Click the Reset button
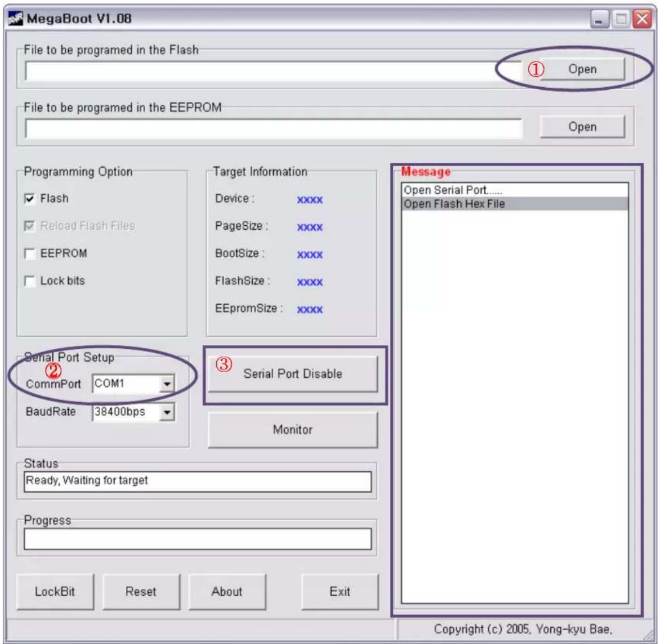The image size is (658, 644). coord(141,592)
